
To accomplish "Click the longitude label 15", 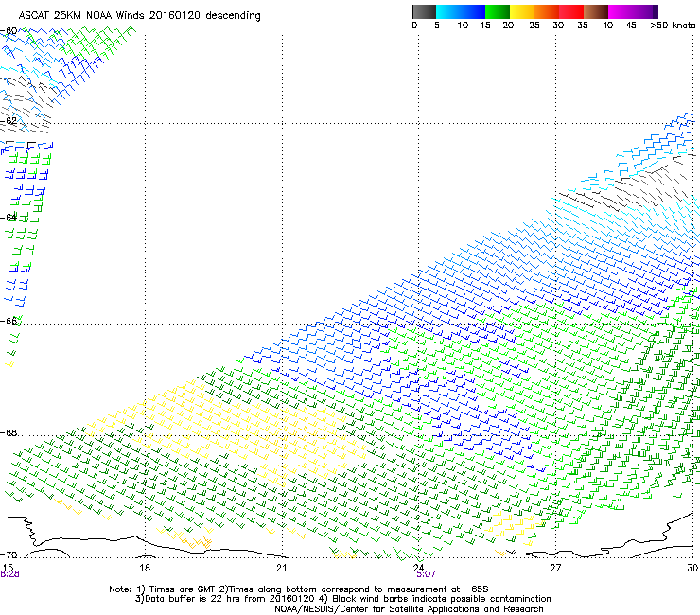I will (8, 568).
